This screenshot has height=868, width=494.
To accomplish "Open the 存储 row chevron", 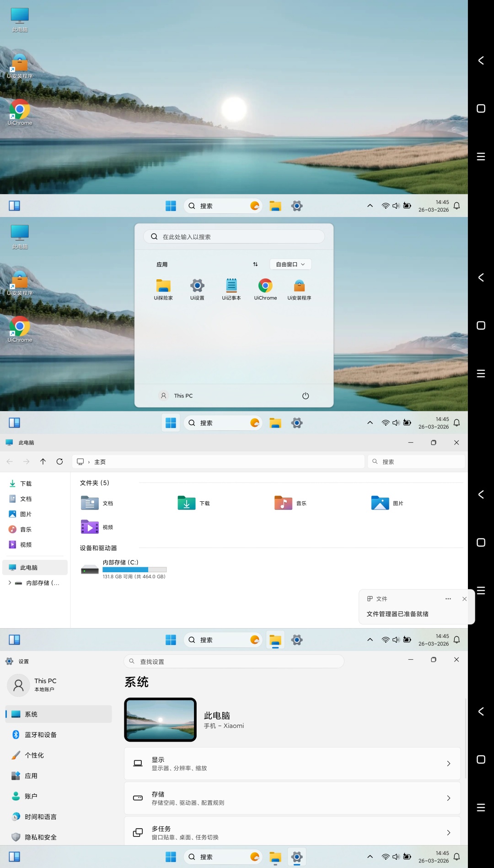I will click(448, 798).
